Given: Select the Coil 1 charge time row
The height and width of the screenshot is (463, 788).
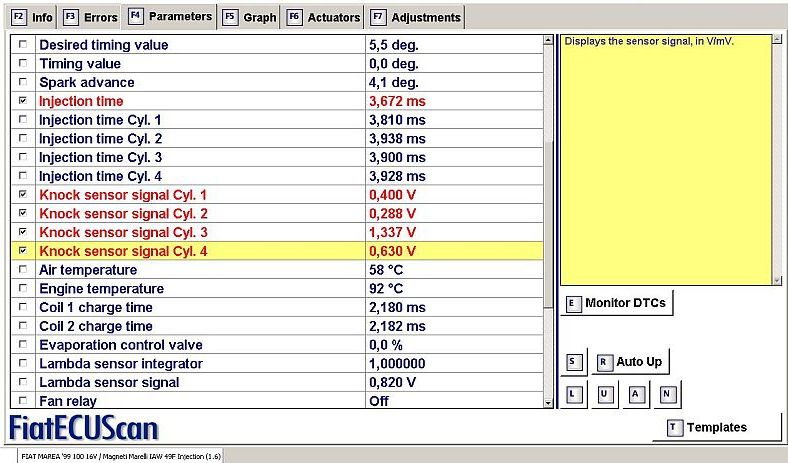Looking at the screenshot, I should click(x=277, y=307).
